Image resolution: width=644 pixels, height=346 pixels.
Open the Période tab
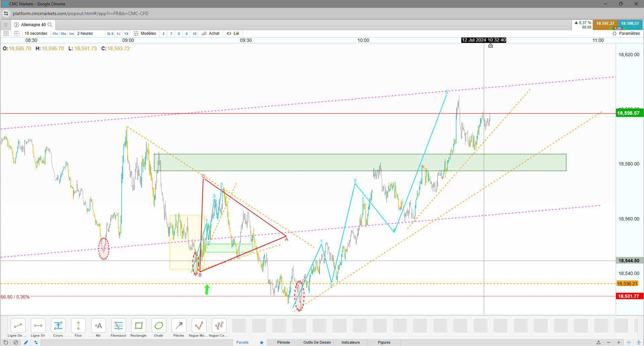tap(284, 342)
